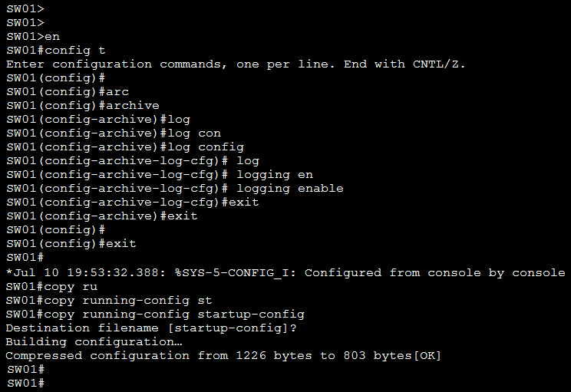Click the "archive" command text

(x=133, y=106)
